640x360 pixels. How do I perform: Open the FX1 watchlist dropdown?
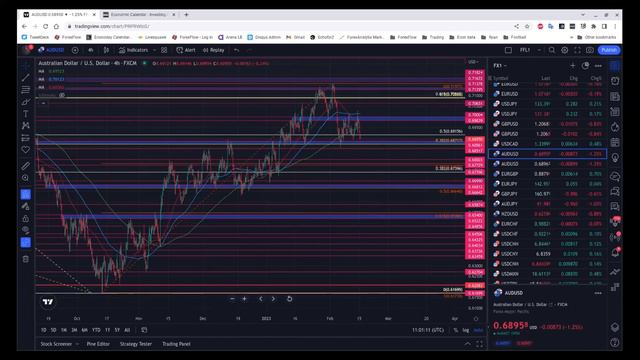click(x=500, y=65)
